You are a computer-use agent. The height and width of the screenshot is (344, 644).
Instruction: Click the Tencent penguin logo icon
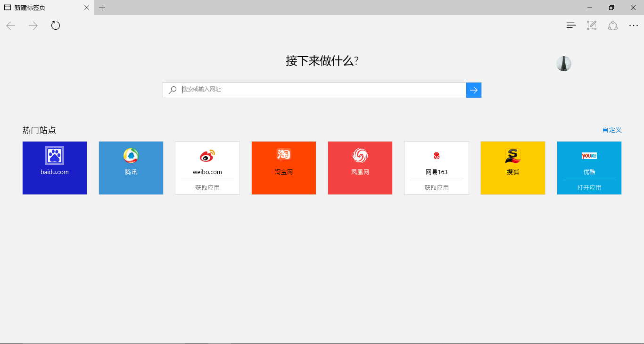(131, 155)
